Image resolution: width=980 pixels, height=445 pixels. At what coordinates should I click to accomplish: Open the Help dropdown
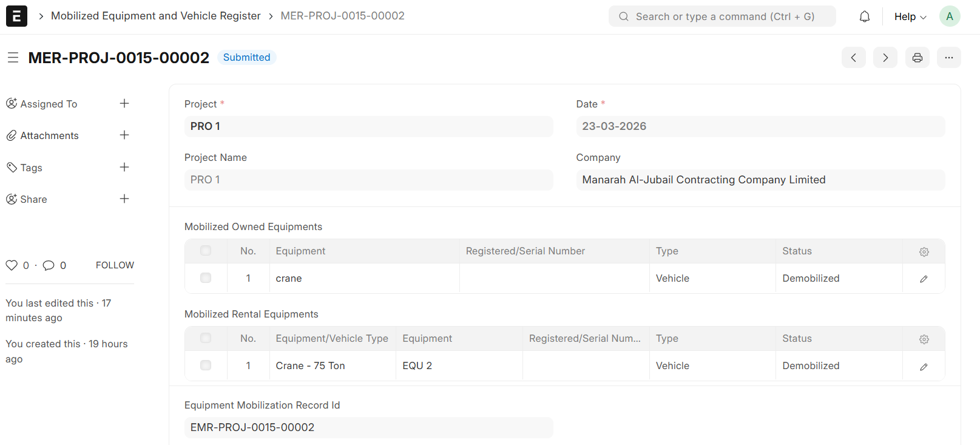(910, 16)
